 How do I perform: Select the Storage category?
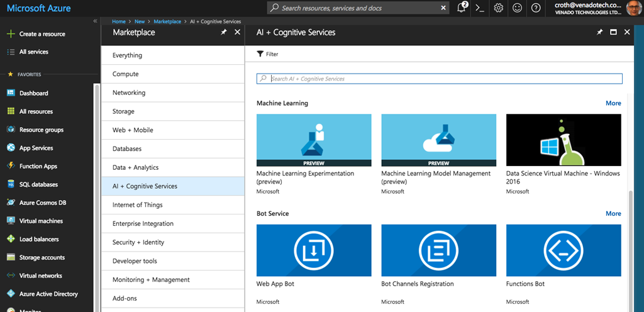click(173, 111)
